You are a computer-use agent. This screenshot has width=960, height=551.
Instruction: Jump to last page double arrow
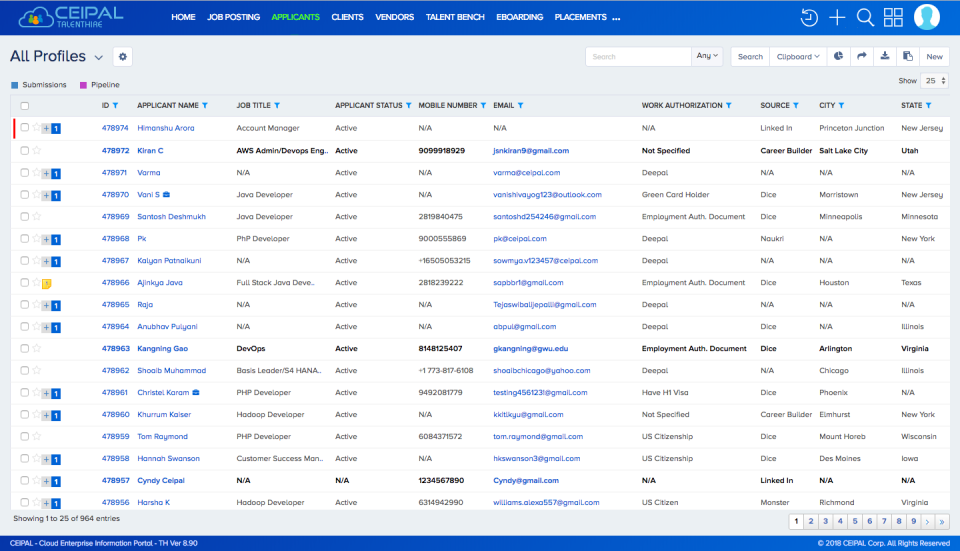pos(942,522)
